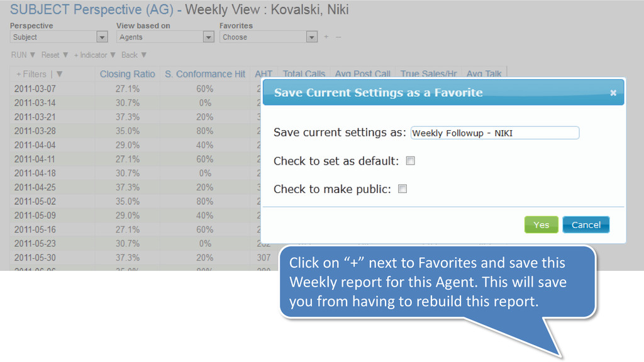This screenshot has height=362, width=644.
Task: Expand the Perspective Subject dropdown
Action: 102,37
